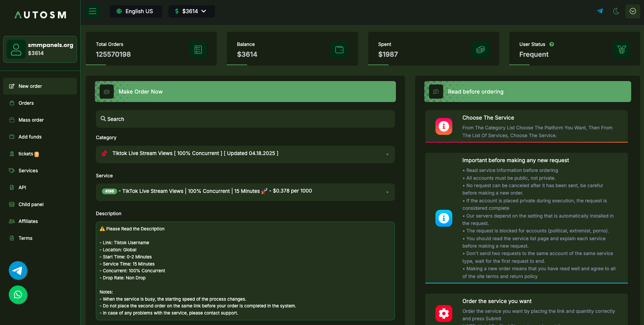Click the smmpanels.org user profile card
The width and height of the screenshot is (644, 325).
(x=40, y=49)
